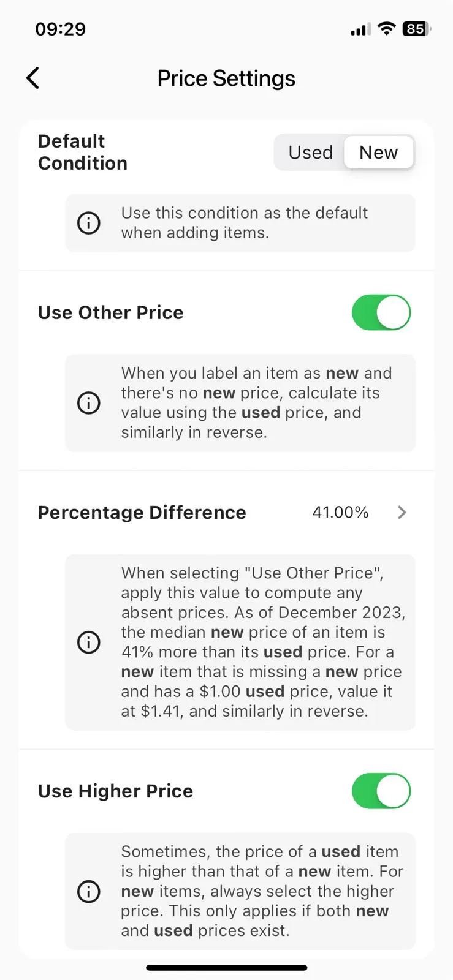Turn off the Use Higher Price switch

coord(381,791)
